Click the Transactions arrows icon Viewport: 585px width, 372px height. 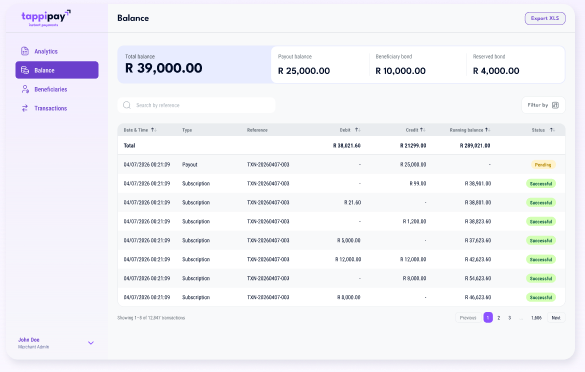point(25,108)
